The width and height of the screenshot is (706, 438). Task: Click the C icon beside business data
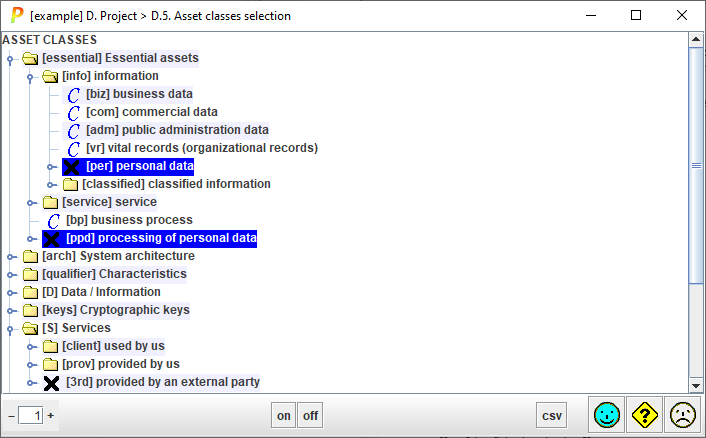click(x=73, y=94)
